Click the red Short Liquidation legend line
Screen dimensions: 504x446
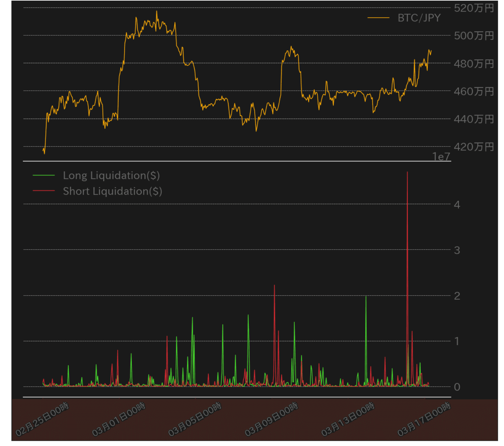44,191
